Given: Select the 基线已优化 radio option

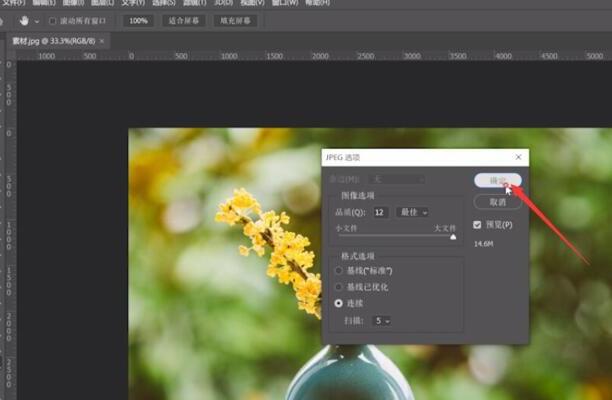Looking at the screenshot, I should pos(338,287).
